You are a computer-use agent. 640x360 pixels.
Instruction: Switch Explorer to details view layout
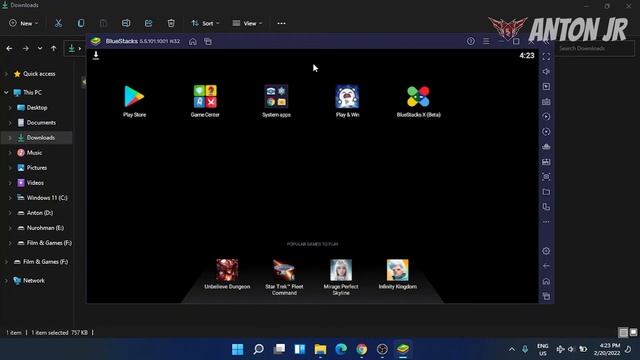tap(623, 333)
